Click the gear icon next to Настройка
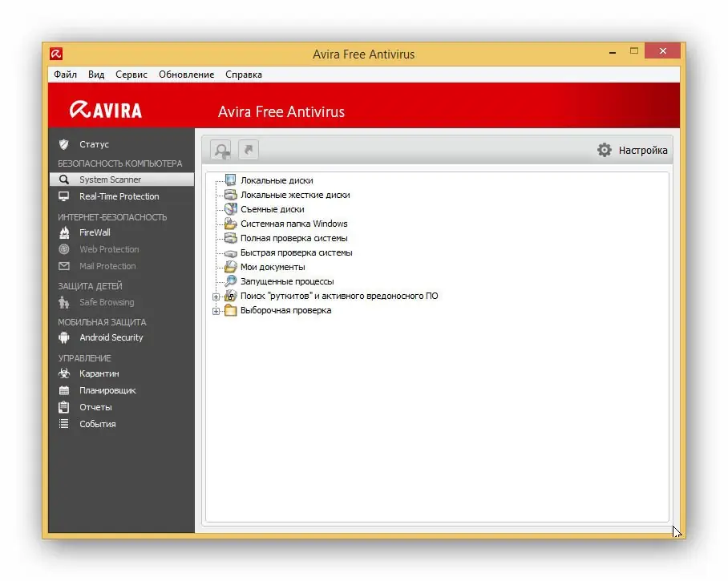Image resolution: width=728 pixels, height=581 pixels. coord(605,150)
